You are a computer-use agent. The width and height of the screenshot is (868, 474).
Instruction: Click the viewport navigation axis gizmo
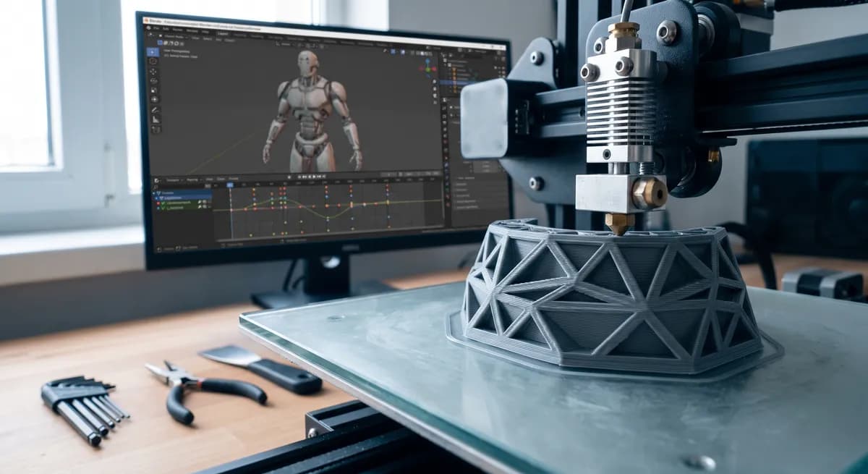427,69
